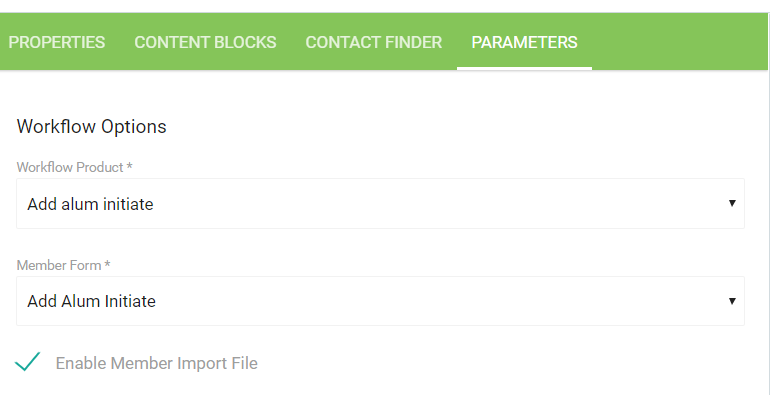This screenshot has width=772, height=395.
Task: Select the PARAMETERS tab
Action: (x=524, y=42)
